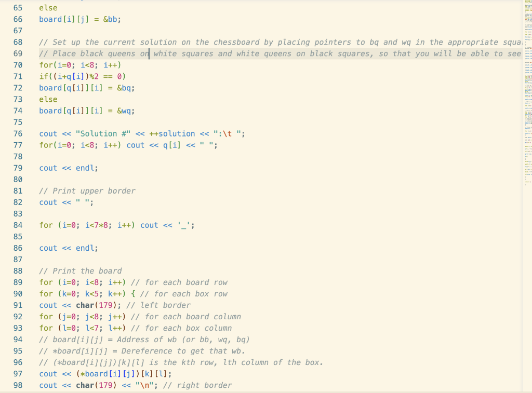Screen dimensions: 532x393
Task: Click line number 84 in the gutter
Action: pyautogui.click(x=18, y=225)
